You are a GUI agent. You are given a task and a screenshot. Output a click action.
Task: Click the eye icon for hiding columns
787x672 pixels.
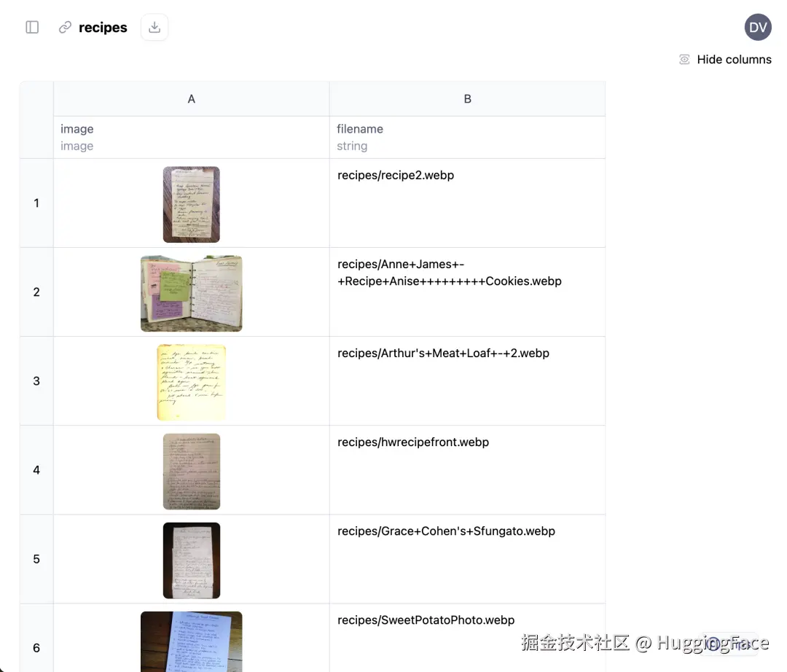[684, 59]
